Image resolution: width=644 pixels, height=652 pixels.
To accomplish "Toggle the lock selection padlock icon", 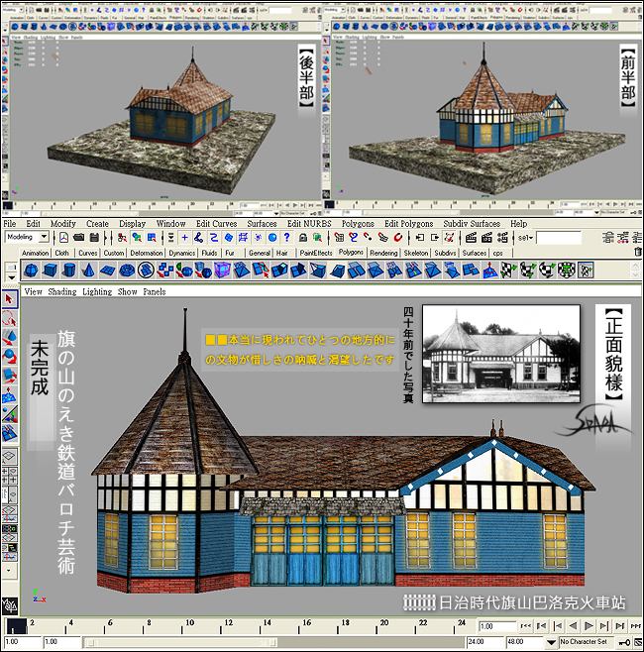I will point(303,238).
